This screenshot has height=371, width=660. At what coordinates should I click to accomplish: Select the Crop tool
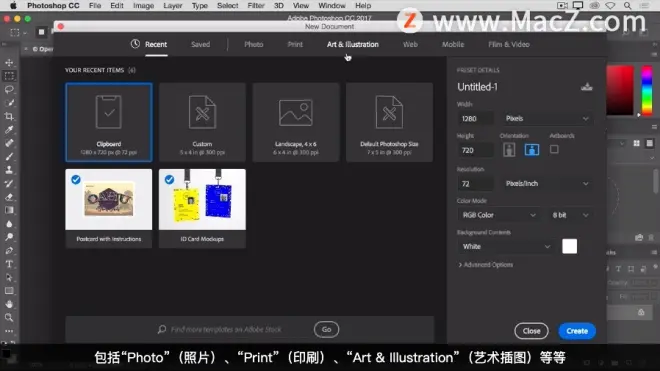[9, 116]
